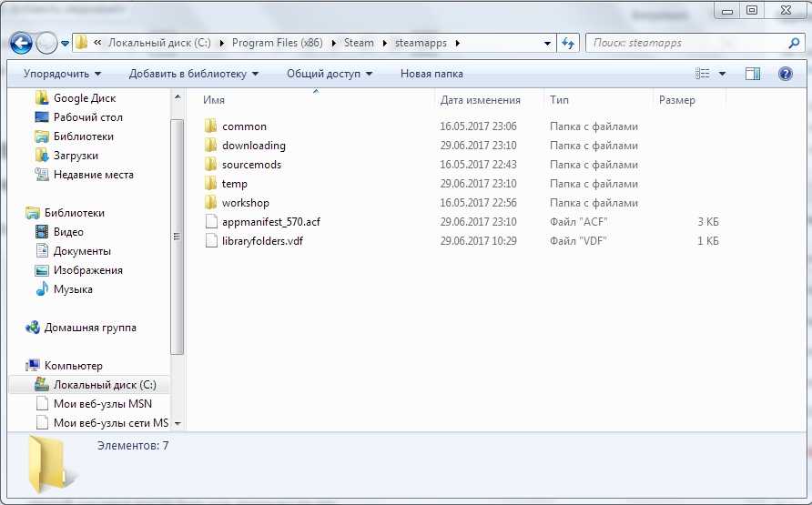
Task: Open Домашняя группа in sidebar
Action: pyautogui.click(x=90, y=328)
